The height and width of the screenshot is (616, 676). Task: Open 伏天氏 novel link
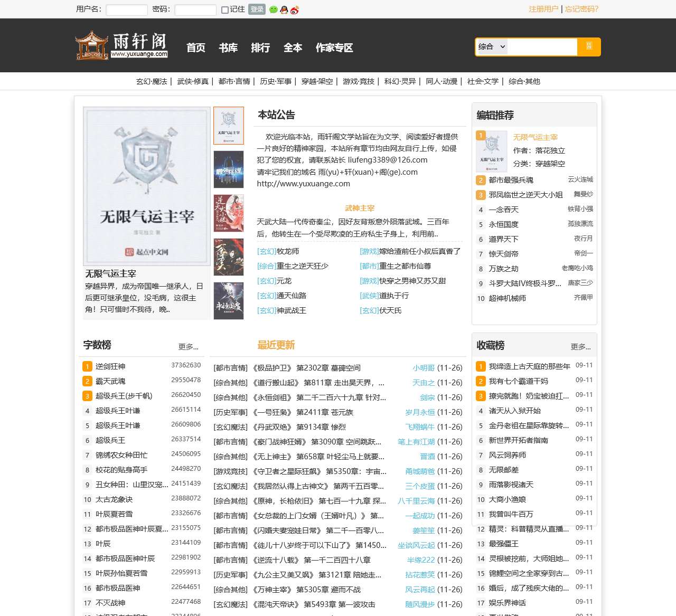tap(390, 310)
